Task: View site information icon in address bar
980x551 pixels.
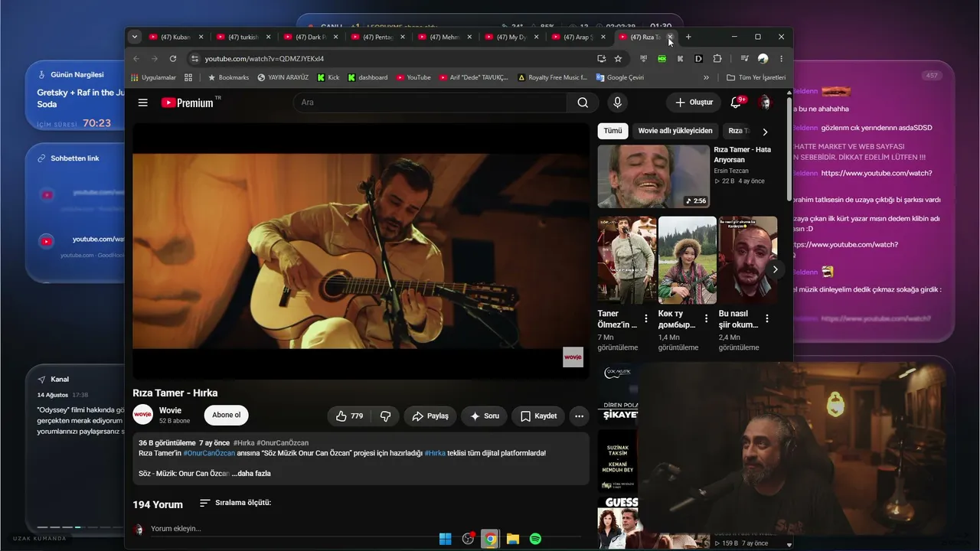Action: 194,58
